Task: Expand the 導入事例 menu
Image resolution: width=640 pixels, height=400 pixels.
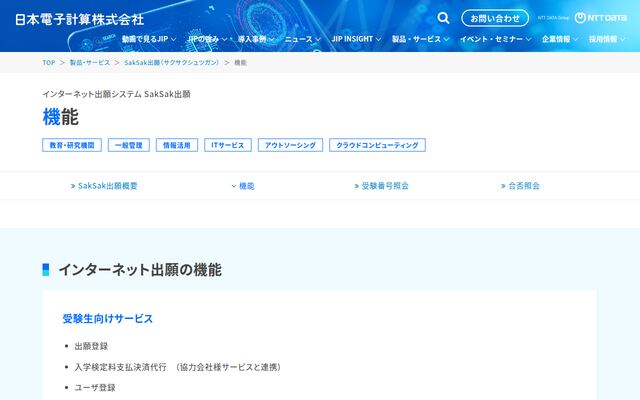Action: (x=256, y=39)
